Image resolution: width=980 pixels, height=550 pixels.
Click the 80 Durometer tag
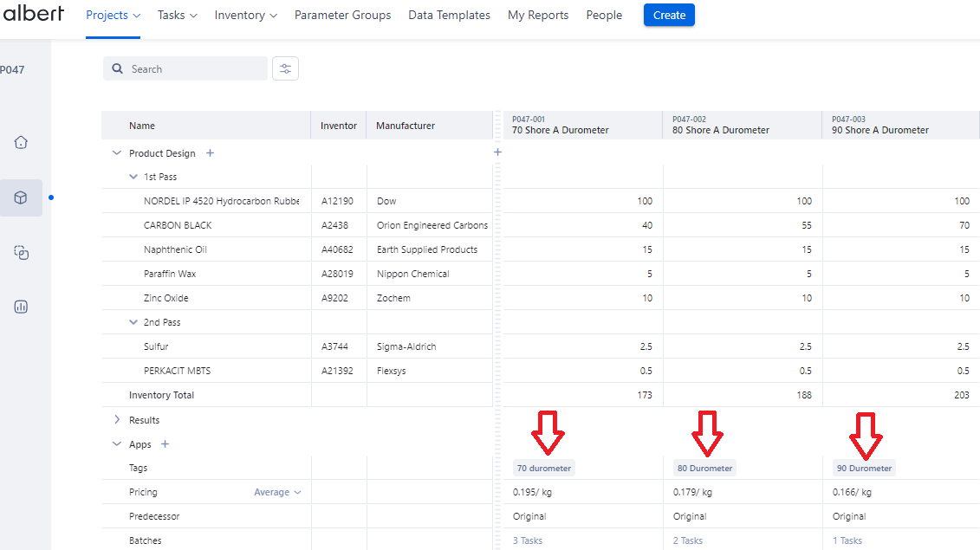(704, 468)
